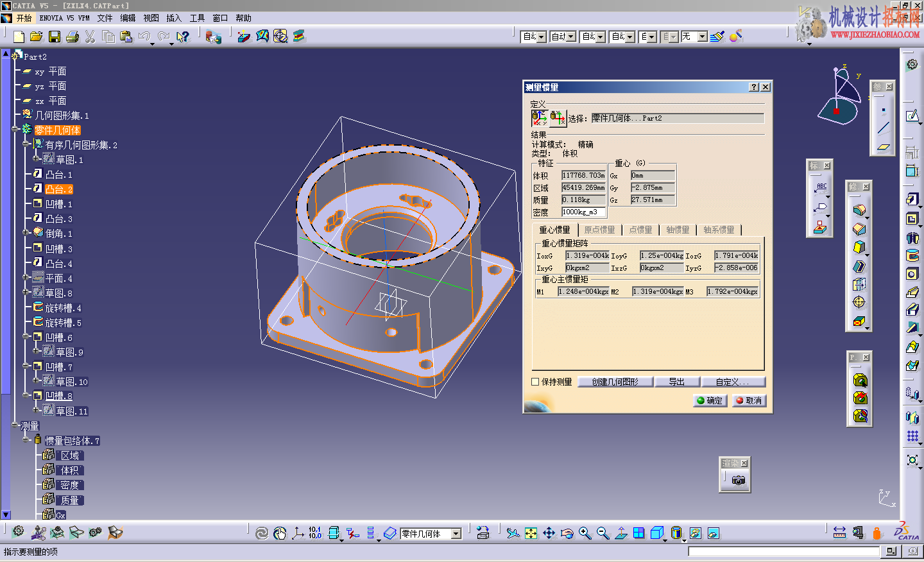The height and width of the screenshot is (562, 924).
Task: Select 旋转槽.4 in the specification tree
Action: pos(63,308)
